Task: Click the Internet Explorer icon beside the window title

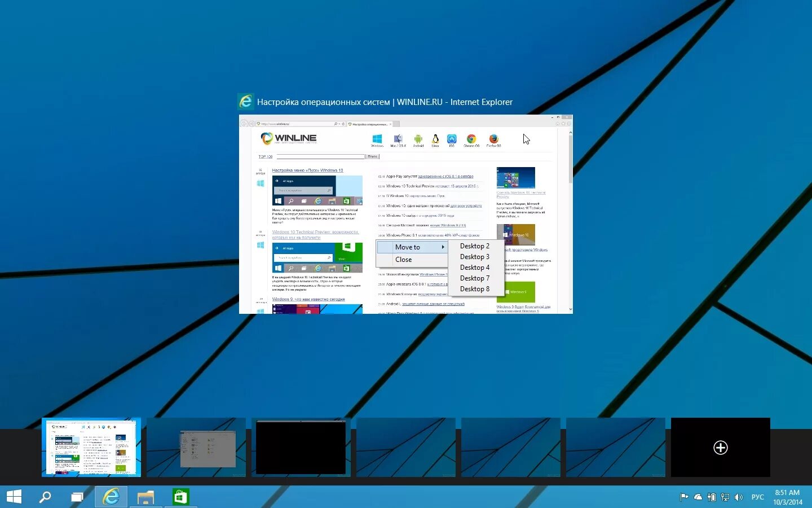Action: click(x=246, y=102)
